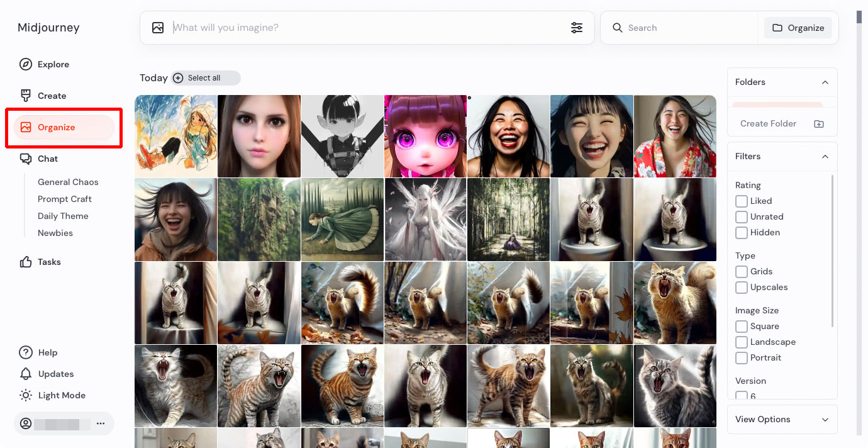868x448 pixels.
Task: Check the Grids type filter
Action: pos(742,271)
